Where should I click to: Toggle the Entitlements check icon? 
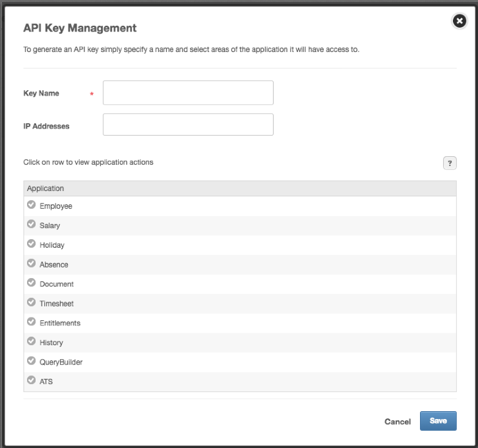(31, 322)
